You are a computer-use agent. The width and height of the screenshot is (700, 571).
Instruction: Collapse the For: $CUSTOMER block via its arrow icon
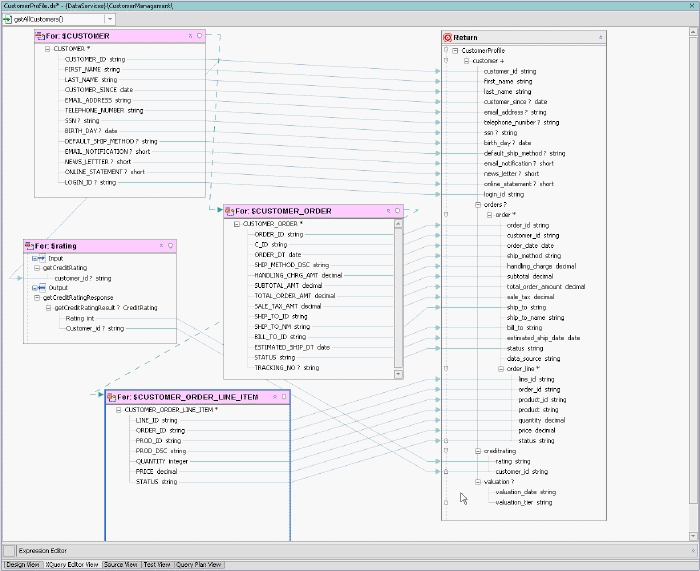[190, 36]
